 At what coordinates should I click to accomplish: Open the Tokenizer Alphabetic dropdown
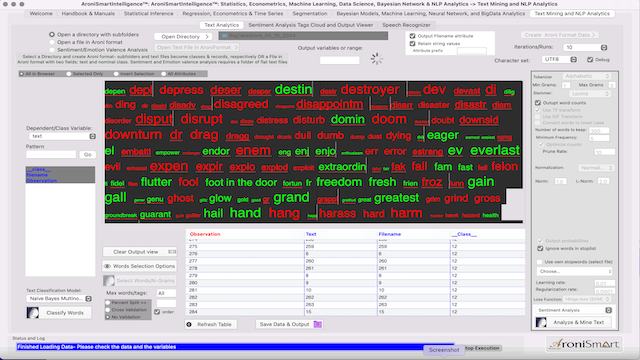587,76
